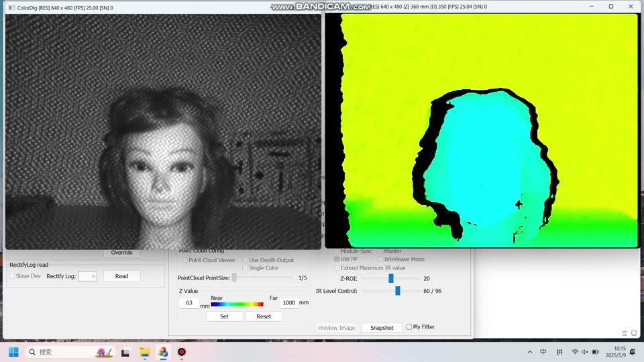Click the Snapshot button

[382, 328]
